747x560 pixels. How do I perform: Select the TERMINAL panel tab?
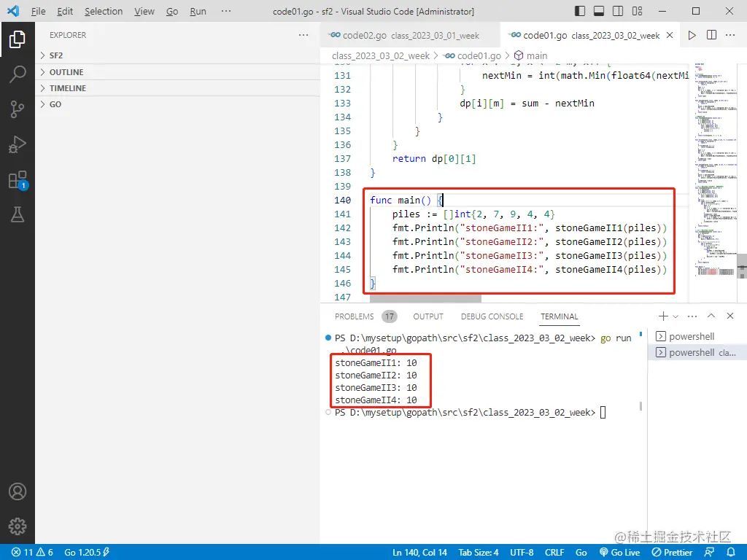point(560,316)
